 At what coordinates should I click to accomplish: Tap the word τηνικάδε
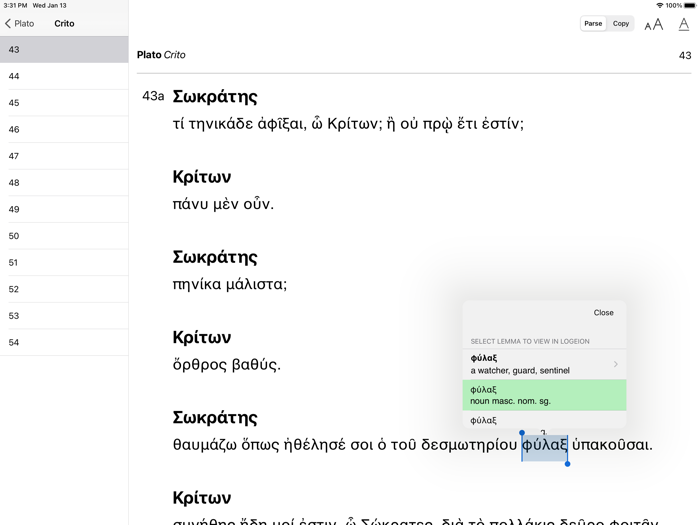(x=221, y=124)
